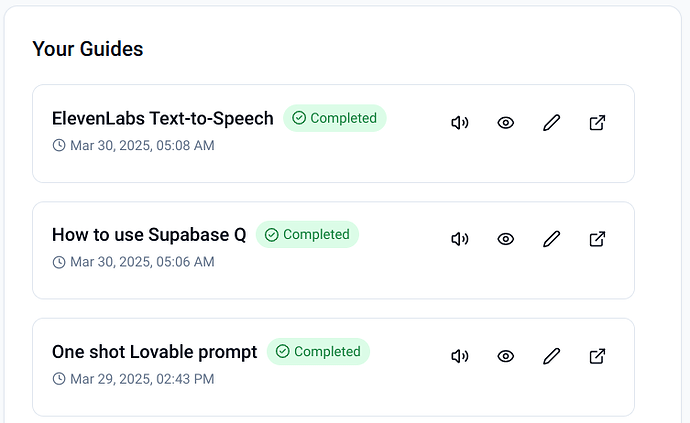Open ElevenLabs Text-to-Speech guide externally
The height and width of the screenshot is (423, 690).
(x=597, y=123)
